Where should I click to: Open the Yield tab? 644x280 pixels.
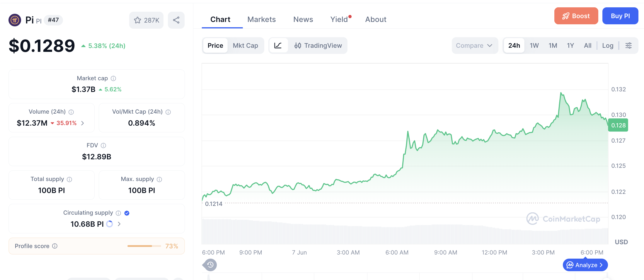point(339,19)
